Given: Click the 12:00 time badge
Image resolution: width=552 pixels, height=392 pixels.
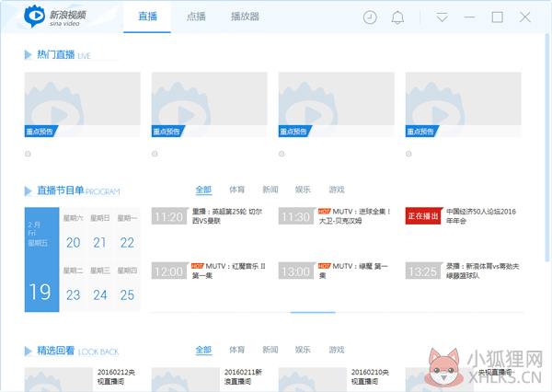Looking at the screenshot, I should pos(169,271).
